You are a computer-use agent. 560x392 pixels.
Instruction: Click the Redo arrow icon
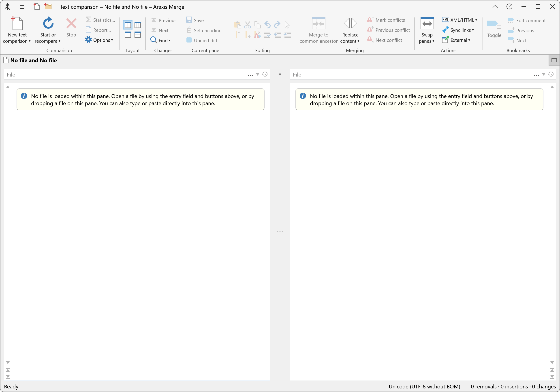(277, 25)
